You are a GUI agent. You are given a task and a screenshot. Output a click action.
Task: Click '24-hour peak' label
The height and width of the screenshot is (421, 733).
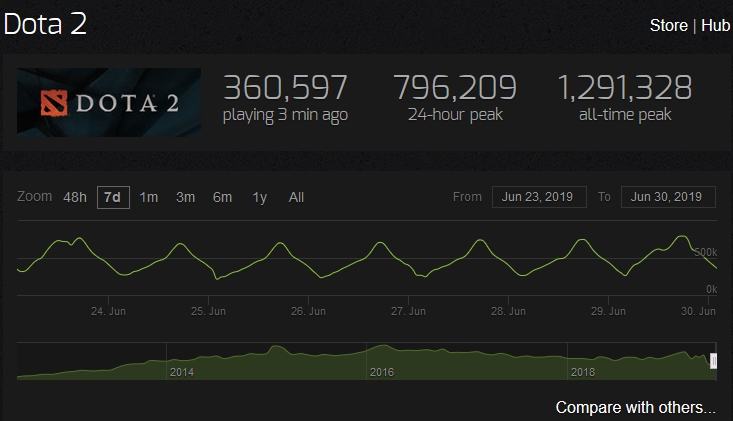tap(455, 114)
